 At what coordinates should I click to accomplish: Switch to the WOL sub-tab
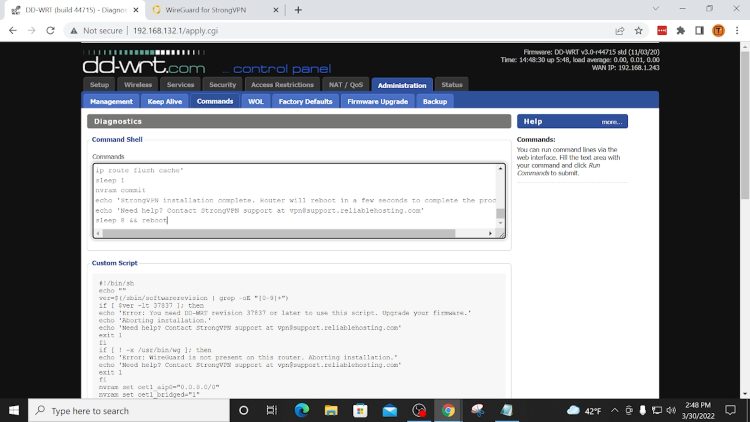pyautogui.click(x=256, y=101)
